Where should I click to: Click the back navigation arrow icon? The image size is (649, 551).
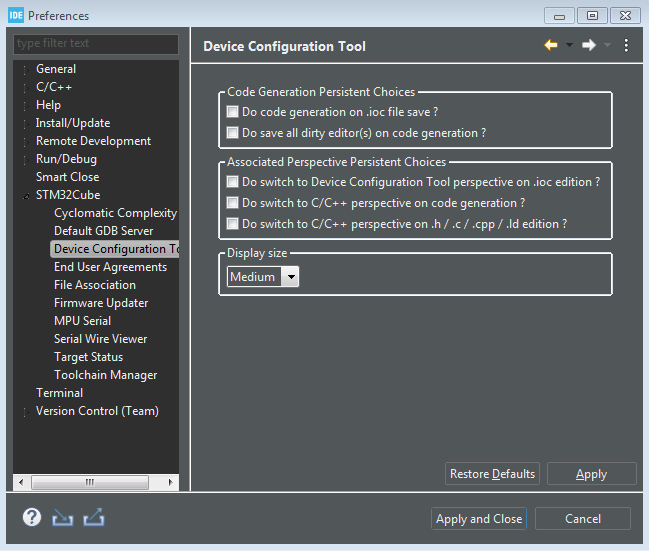coord(550,45)
